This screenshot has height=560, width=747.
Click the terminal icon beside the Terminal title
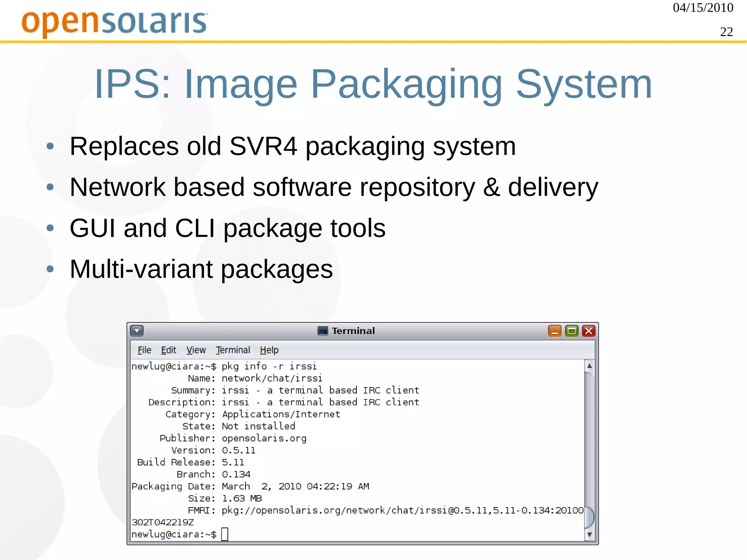[323, 331]
